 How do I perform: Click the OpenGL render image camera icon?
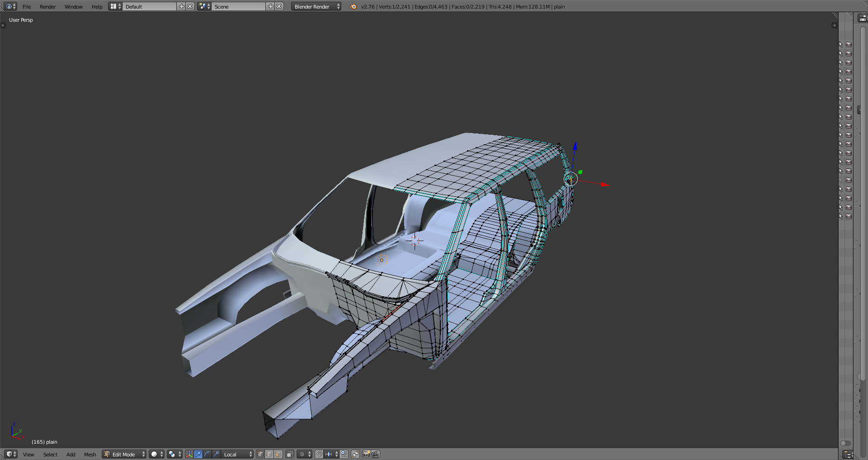tap(366, 454)
